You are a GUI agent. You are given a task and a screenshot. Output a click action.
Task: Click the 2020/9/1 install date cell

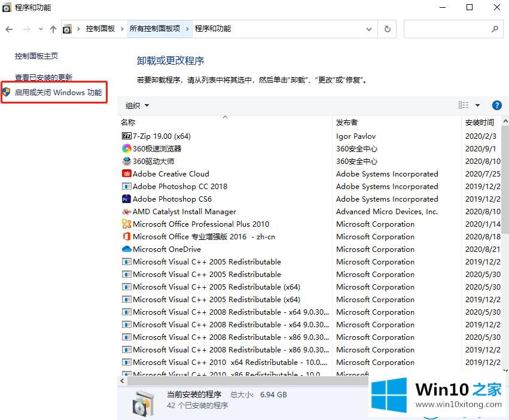480,149
